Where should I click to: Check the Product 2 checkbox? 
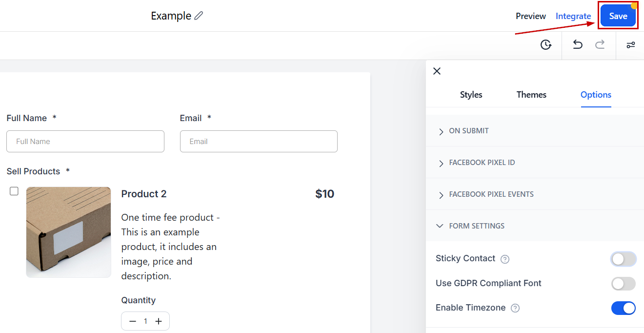(x=14, y=191)
